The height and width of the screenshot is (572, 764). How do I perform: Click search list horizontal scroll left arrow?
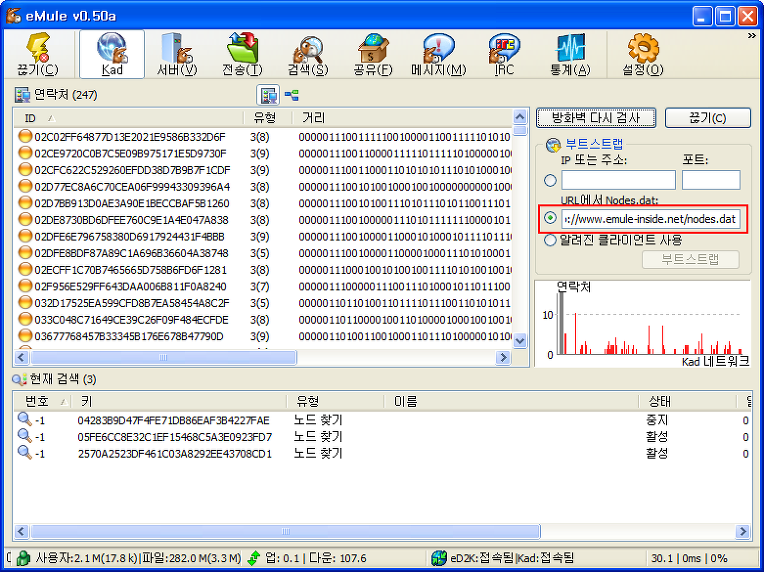coord(21,531)
